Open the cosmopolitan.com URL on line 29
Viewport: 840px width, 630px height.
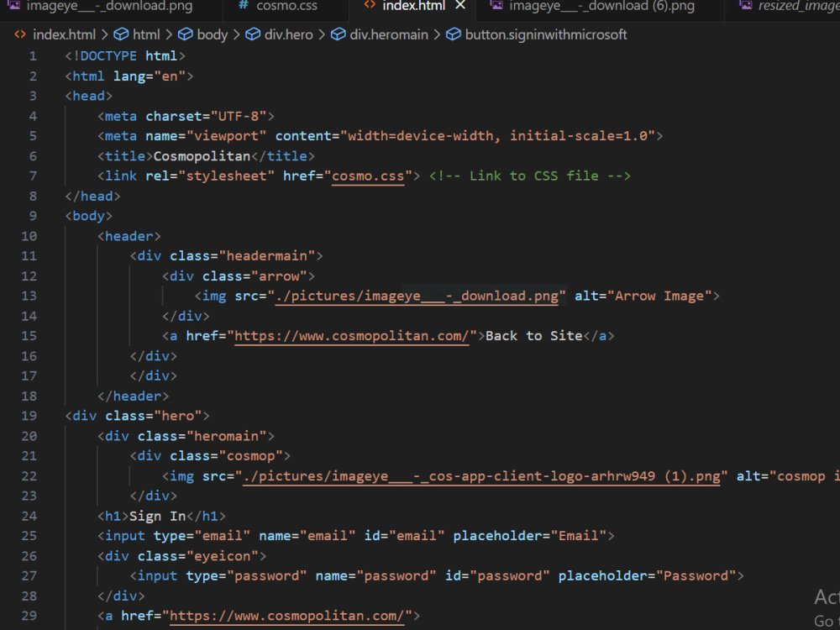(x=287, y=616)
